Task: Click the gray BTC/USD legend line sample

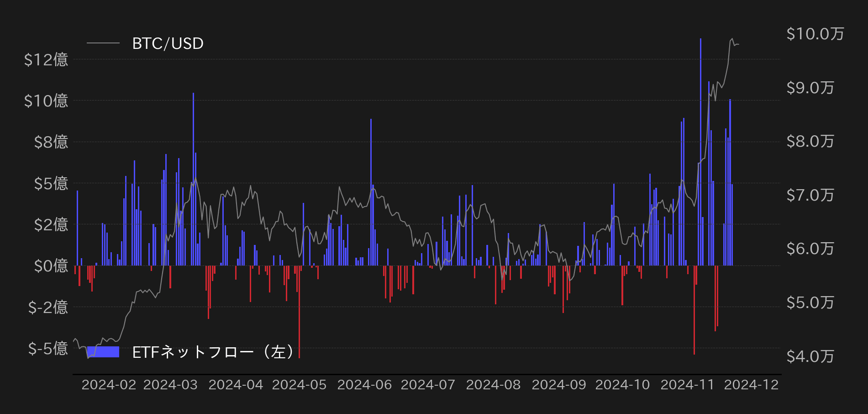Action: click(103, 43)
